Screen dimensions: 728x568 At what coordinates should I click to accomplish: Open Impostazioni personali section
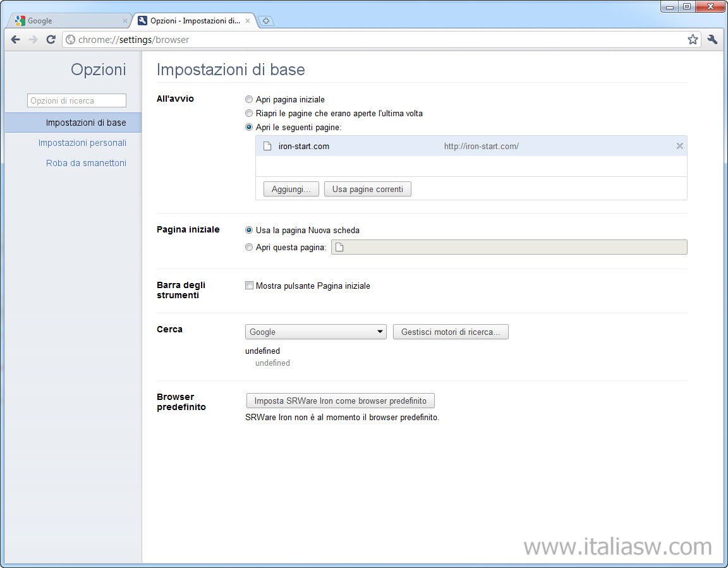(82, 143)
